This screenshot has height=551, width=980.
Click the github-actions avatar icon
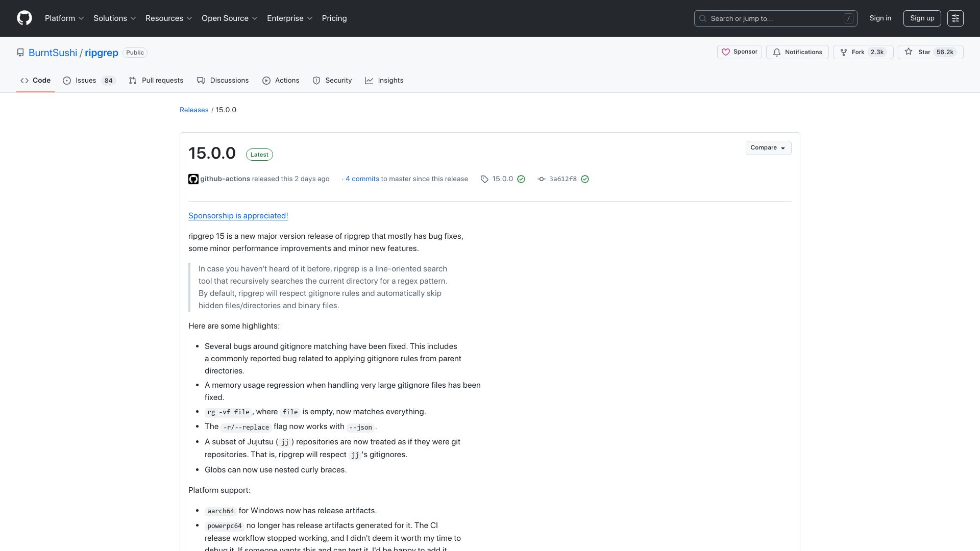point(193,179)
